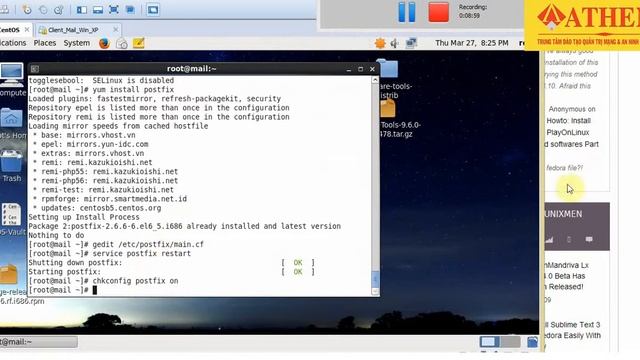
Task: Switch to the second workspace
Action: (510, 341)
